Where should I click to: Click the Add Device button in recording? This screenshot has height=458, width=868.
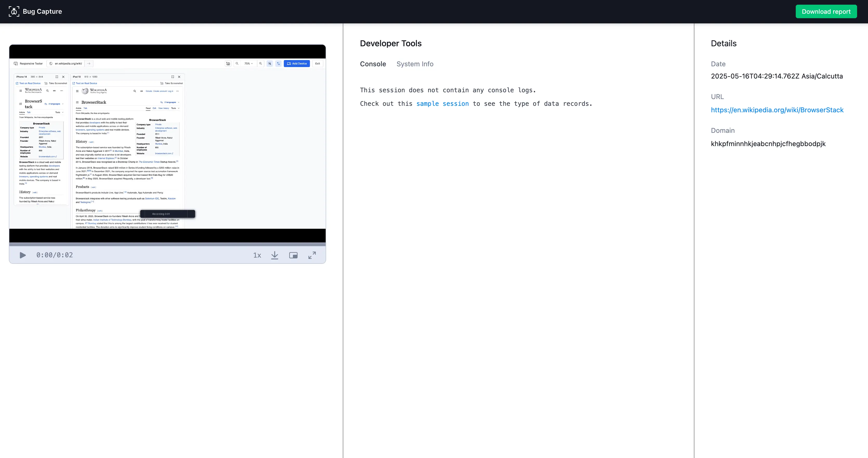(297, 63)
